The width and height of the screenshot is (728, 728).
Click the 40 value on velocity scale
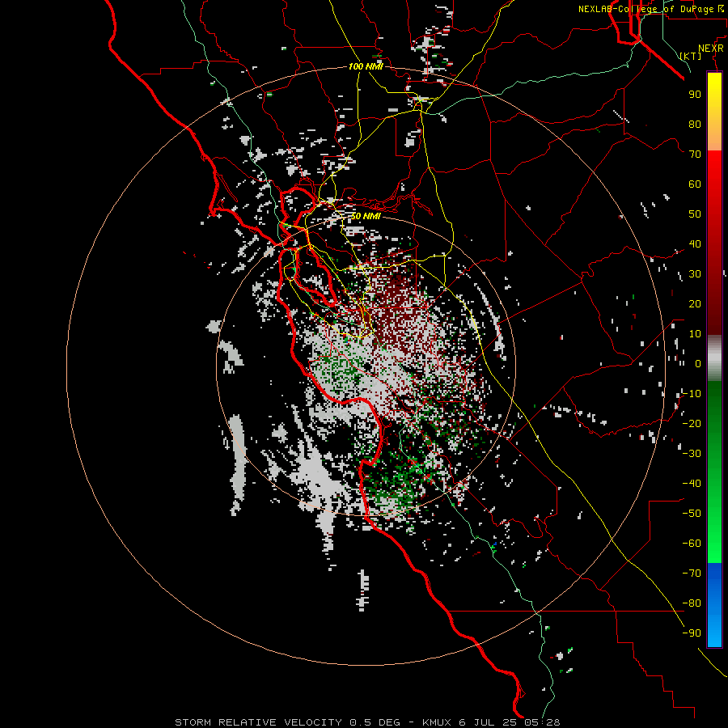click(695, 244)
